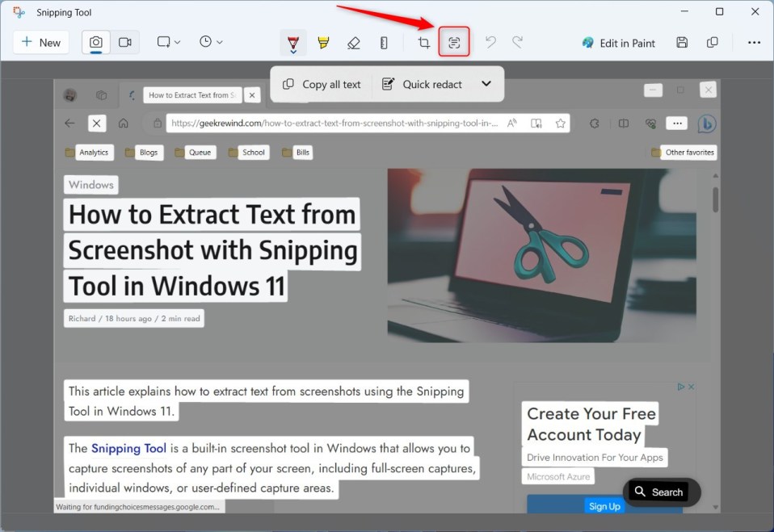Click the New snip button
774x532 pixels.
41,43
